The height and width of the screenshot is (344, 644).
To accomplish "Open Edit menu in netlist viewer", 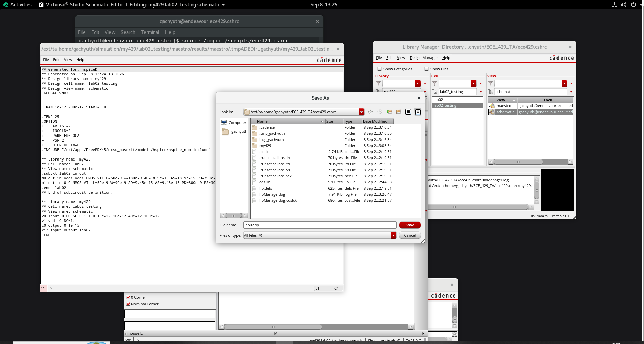I will click(x=56, y=60).
